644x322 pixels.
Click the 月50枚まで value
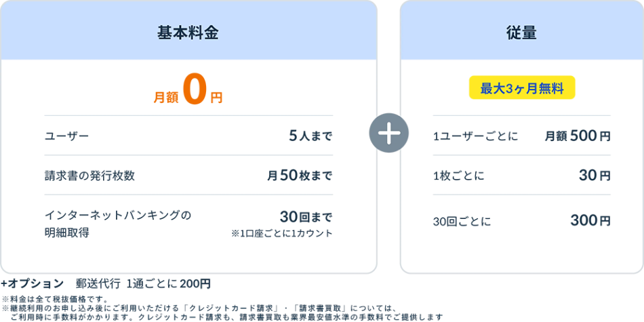299,176
